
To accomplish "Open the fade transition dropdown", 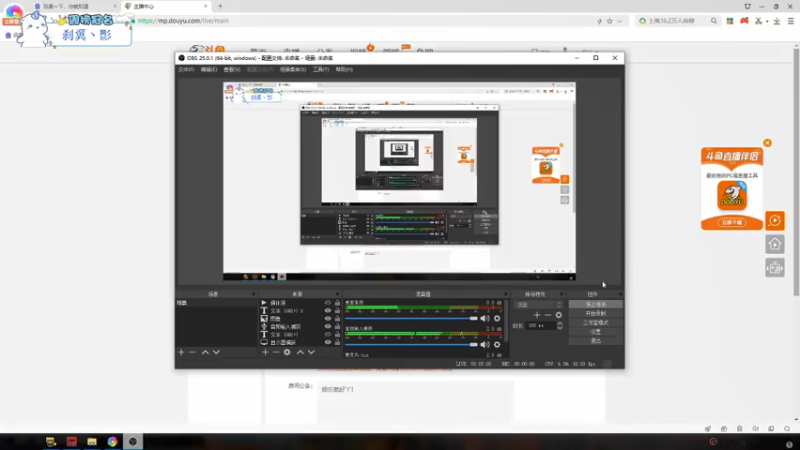I will (539, 305).
